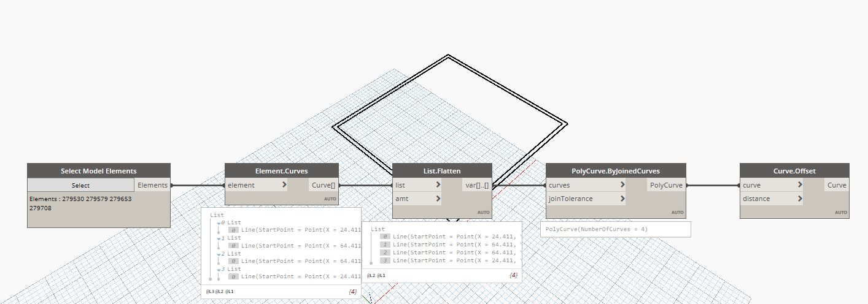Open amt port chevron on List.Flatten

tap(438, 199)
